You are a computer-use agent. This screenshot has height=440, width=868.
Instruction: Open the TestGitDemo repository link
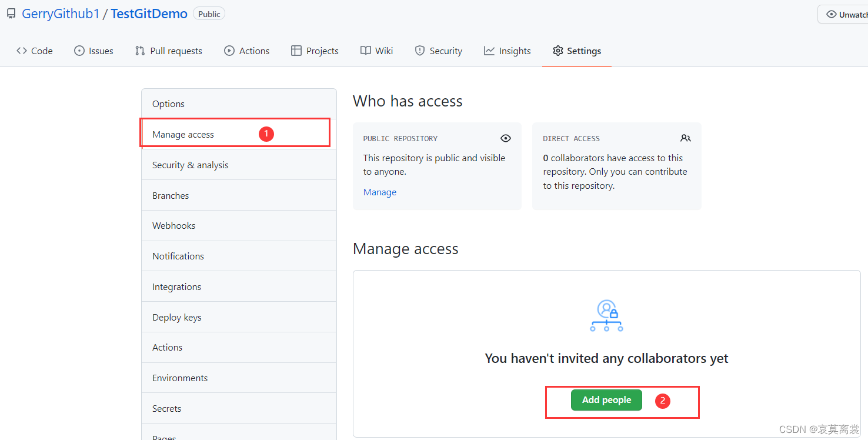click(149, 14)
